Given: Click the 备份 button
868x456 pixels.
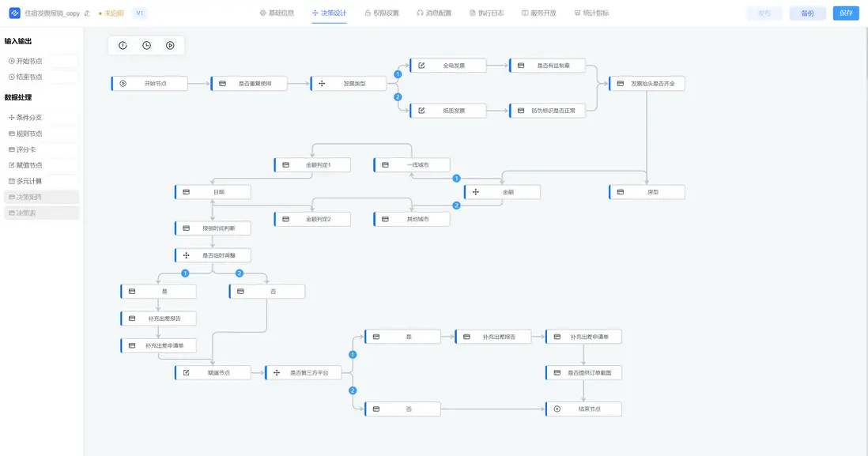Looking at the screenshot, I should click(807, 13).
